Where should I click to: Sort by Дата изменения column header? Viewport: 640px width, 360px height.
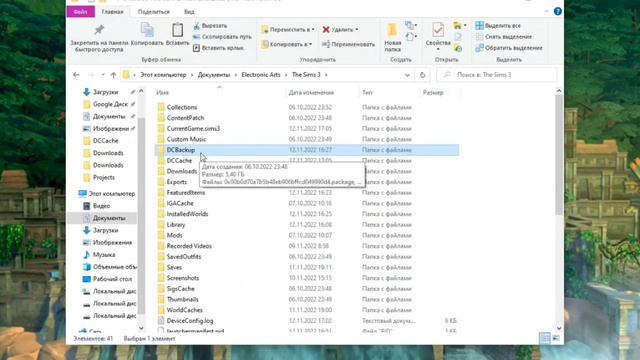(311, 93)
